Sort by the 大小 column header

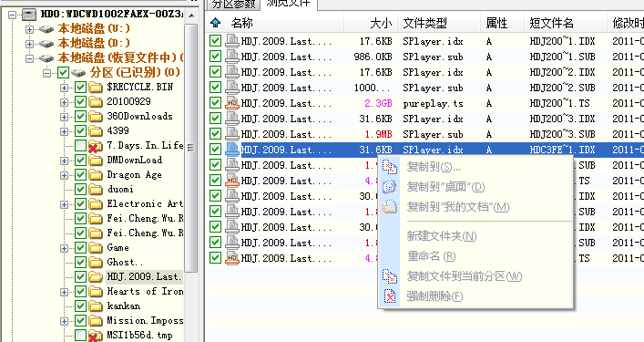point(371,23)
